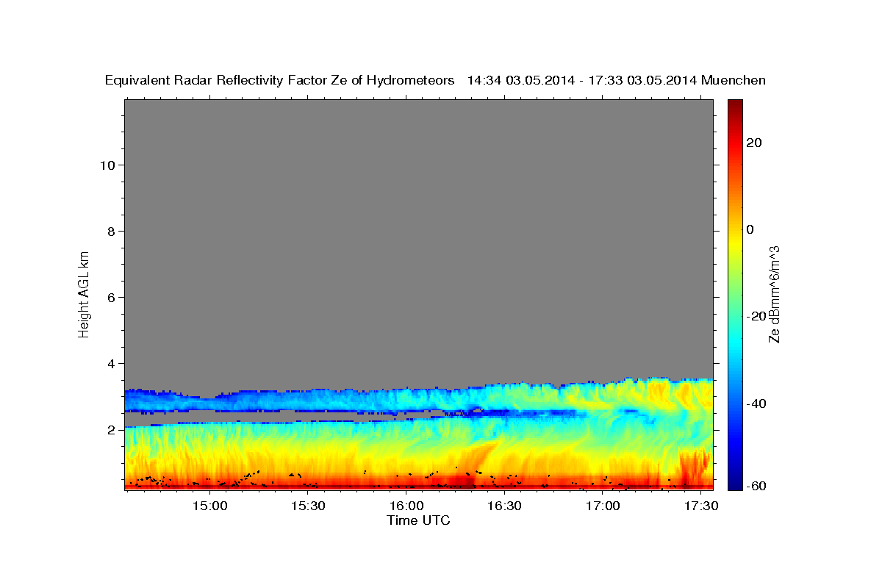Viewport: 882px width, 588px height.
Task: Click the colorbar label 20
Action: [753, 143]
